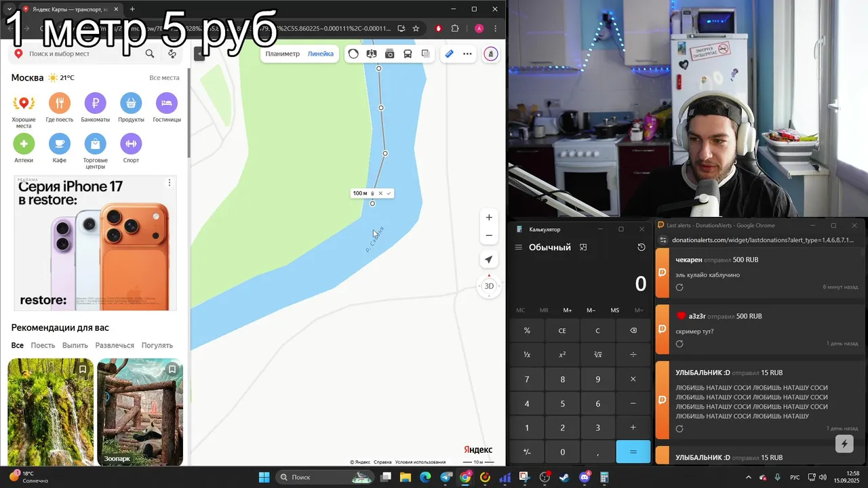Bookmark the waterfall recommendation card

tap(83, 369)
